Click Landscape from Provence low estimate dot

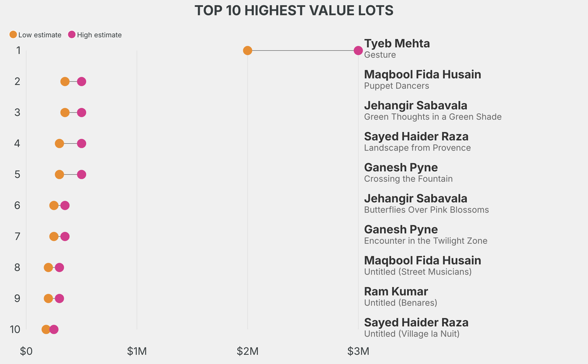pyautogui.click(x=59, y=144)
